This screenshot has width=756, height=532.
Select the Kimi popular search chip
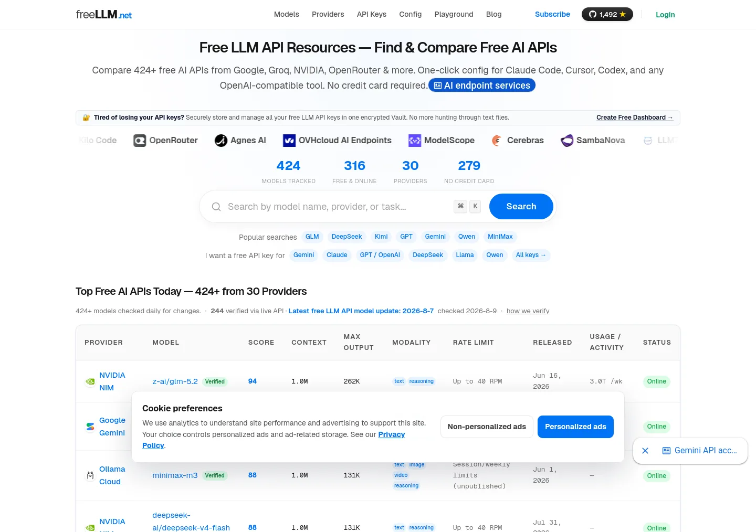(x=381, y=237)
